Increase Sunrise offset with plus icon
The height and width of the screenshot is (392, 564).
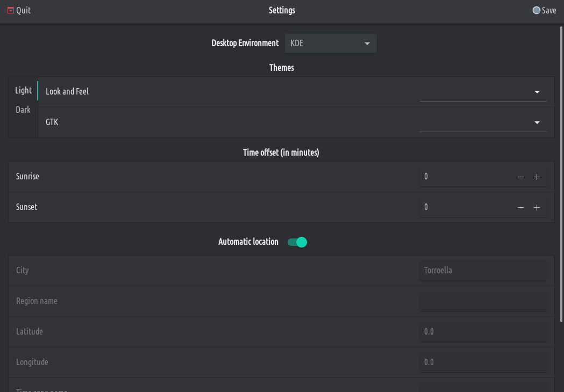[x=537, y=177]
